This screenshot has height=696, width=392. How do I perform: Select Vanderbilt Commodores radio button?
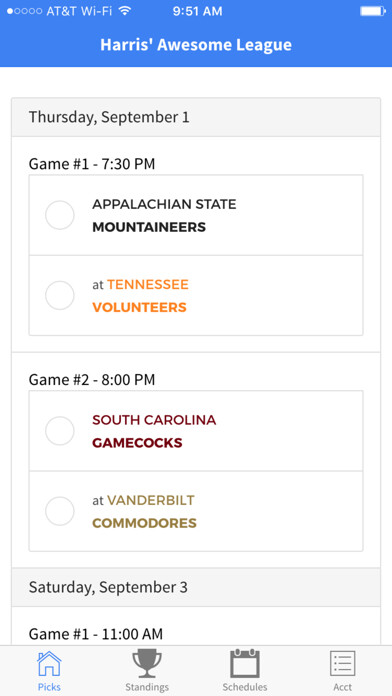[x=59, y=511]
